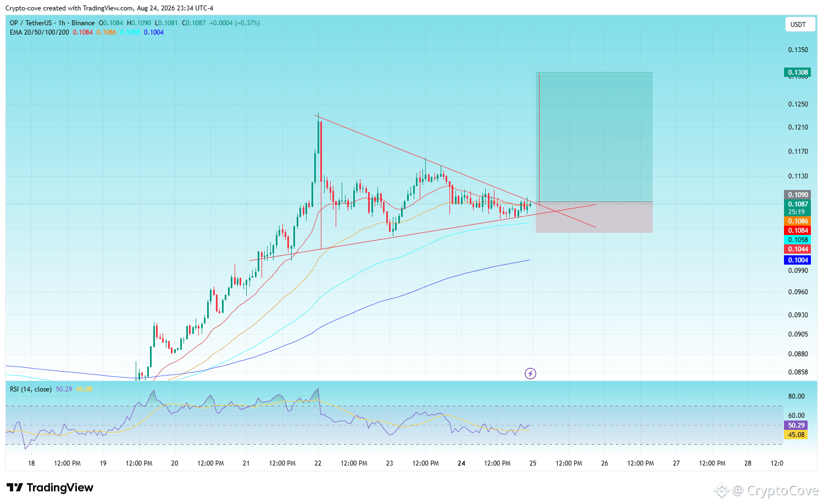Click the 0.1170 price axis tick
This screenshot has height=504, width=823.
point(798,152)
